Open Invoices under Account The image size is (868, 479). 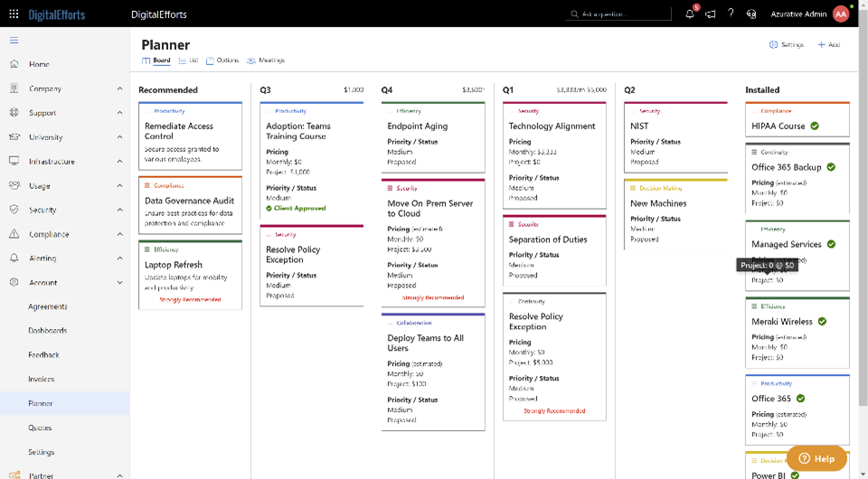pyautogui.click(x=42, y=380)
